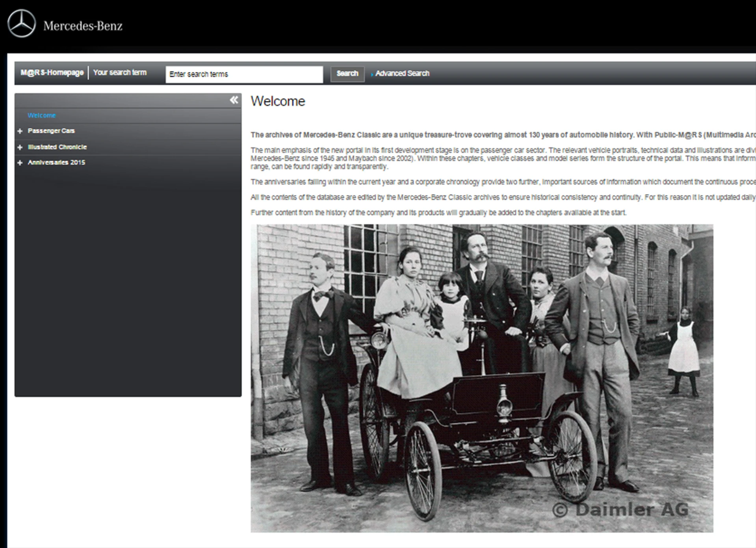Click the Mercedes-Benz wordmark in header
756x548 pixels.
[83, 26]
